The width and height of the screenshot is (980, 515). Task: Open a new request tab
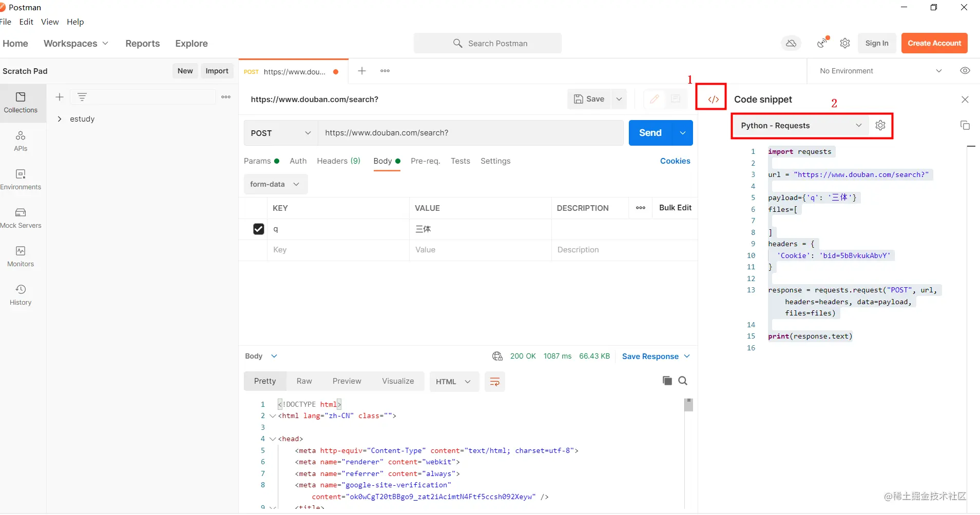(x=362, y=71)
